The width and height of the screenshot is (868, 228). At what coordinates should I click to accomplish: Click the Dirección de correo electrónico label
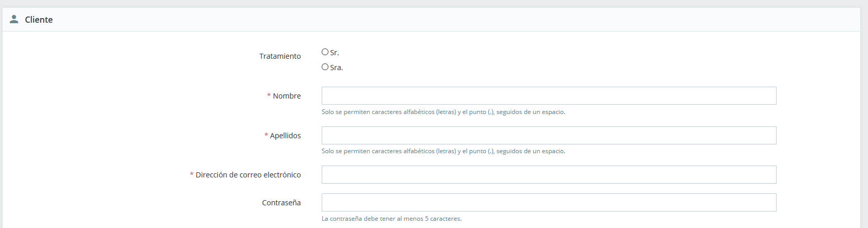[248, 175]
